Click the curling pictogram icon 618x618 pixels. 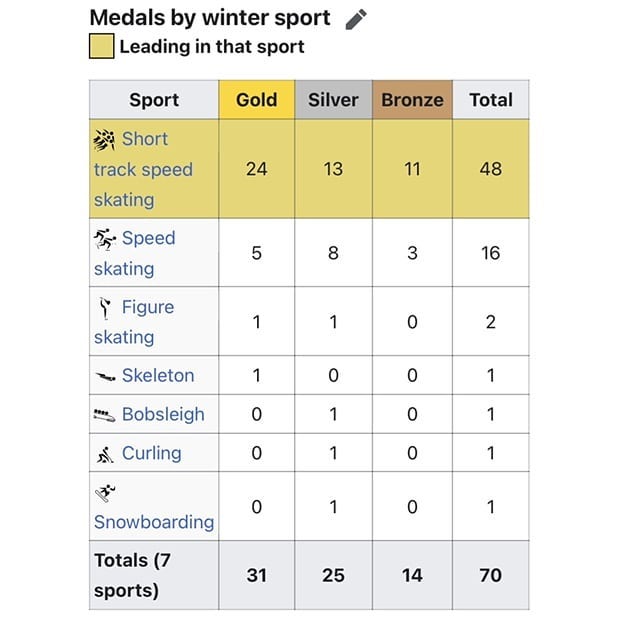coord(105,454)
